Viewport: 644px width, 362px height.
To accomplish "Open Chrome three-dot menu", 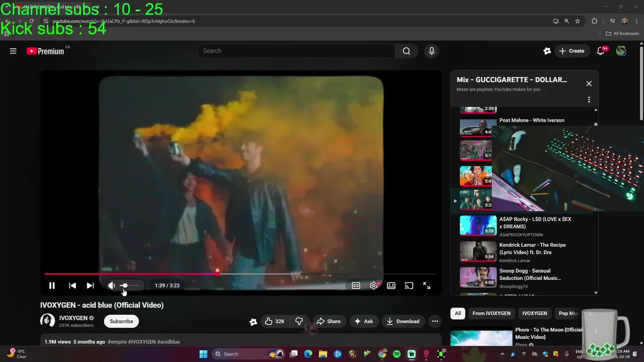I will click(636, 21).
